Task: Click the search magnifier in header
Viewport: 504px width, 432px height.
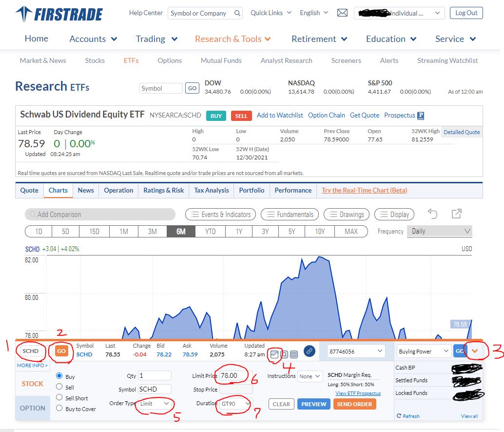Action: (237, 13)
